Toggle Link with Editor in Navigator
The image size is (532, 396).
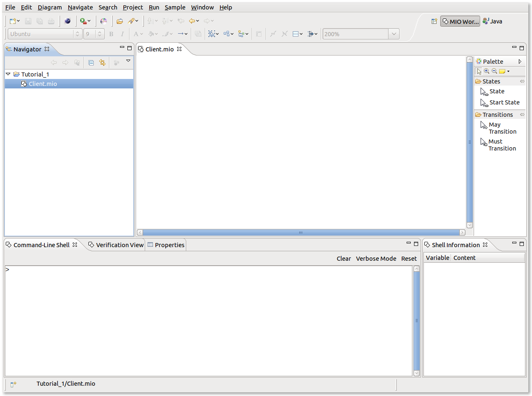pyautogui.click(x=102, y=63)
